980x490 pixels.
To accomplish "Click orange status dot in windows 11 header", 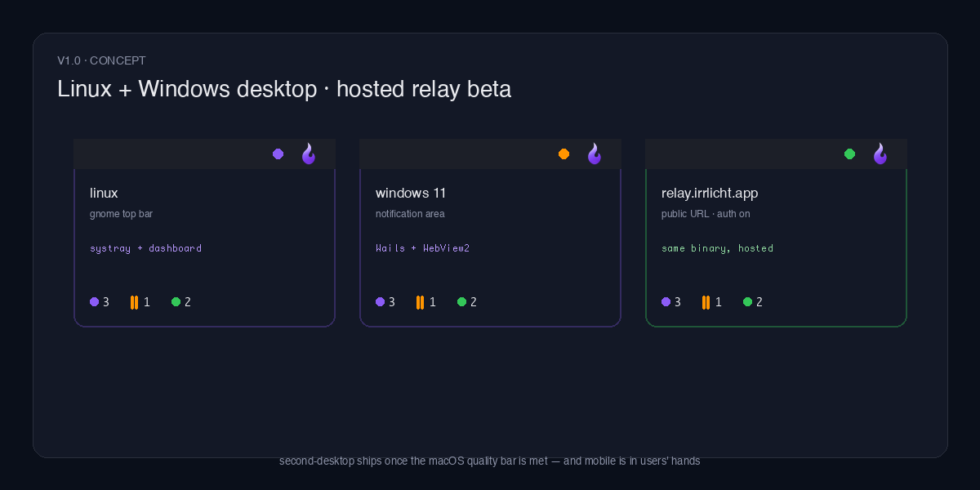I will (x=563, y=154).
